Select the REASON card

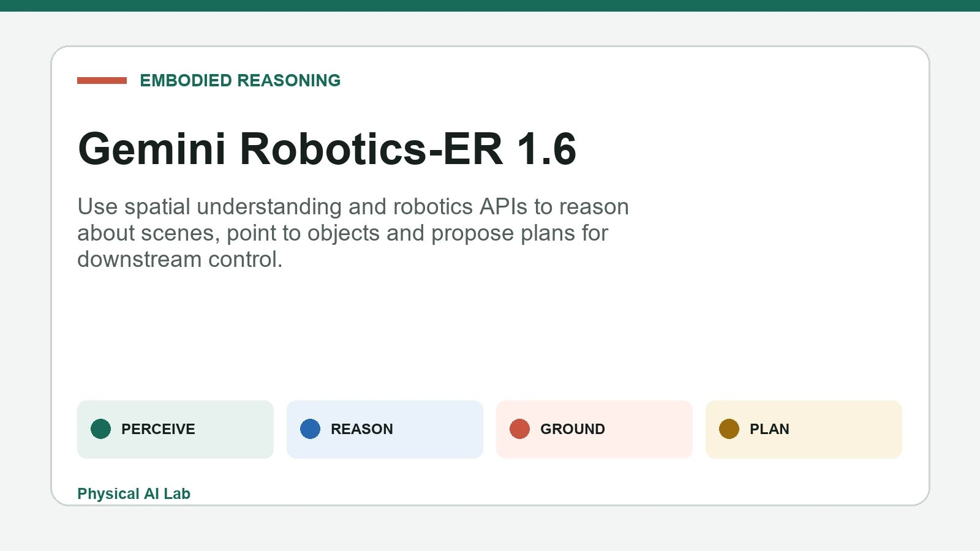pos(385,429)
